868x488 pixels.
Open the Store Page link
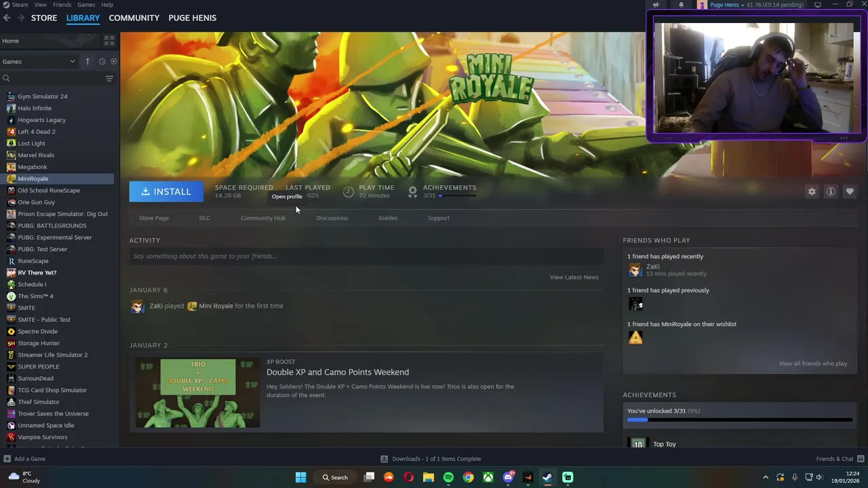(x=154, y=218)
